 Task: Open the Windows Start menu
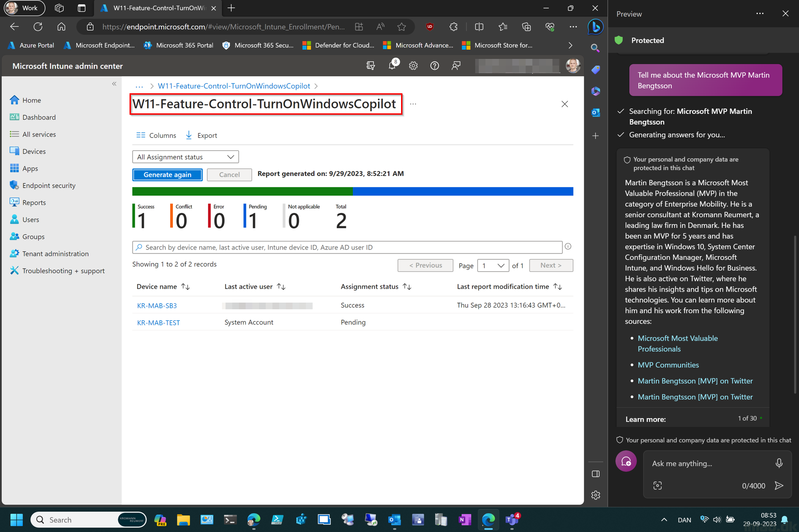(x=17, y=520)
